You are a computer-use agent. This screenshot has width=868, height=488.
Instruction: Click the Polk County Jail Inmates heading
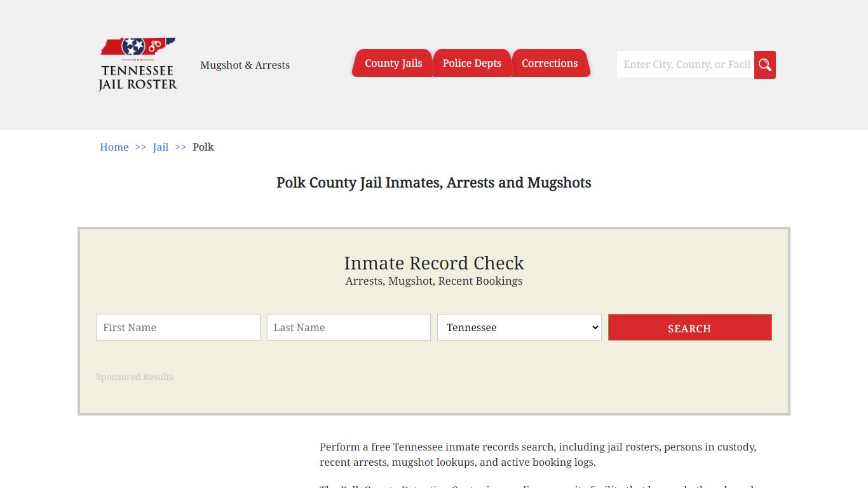[x=434, y=183]
